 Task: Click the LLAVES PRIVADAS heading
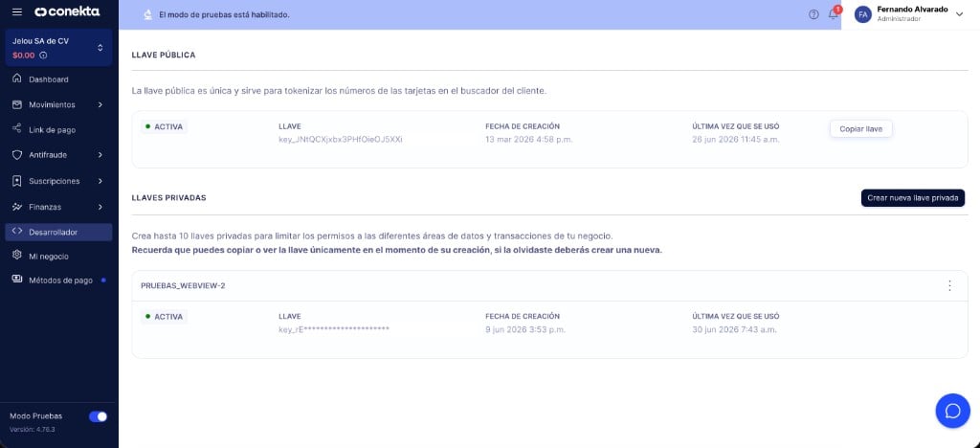(x=168, y=197)
